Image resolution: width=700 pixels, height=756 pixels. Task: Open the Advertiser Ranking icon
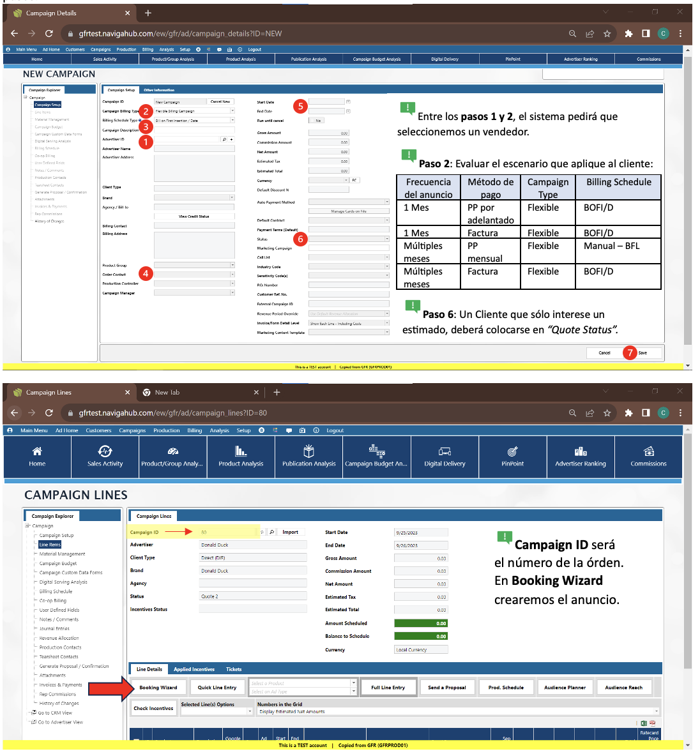580,451
